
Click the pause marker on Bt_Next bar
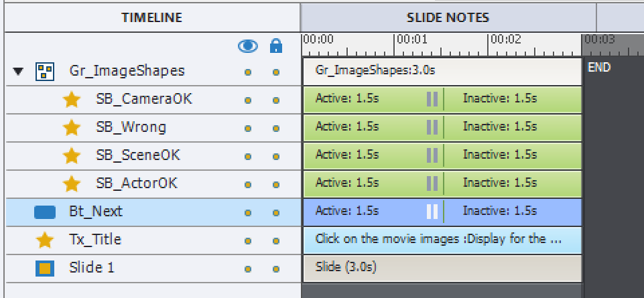[x=432, y=212]
